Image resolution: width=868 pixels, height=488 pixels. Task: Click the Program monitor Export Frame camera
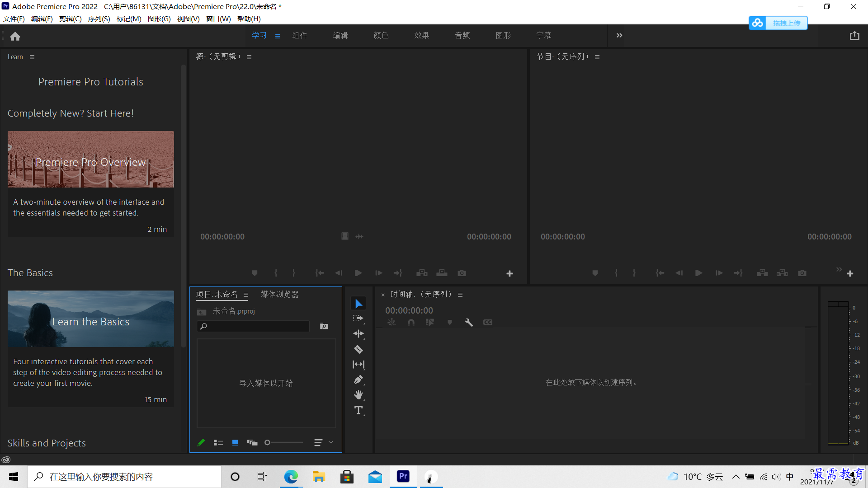pos(802,273)
